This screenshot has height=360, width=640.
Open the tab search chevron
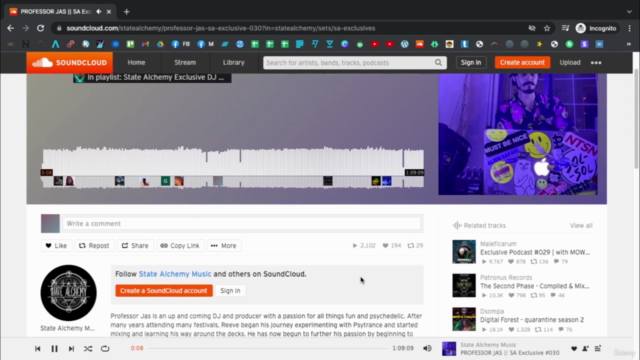click(x=629, y=12)
